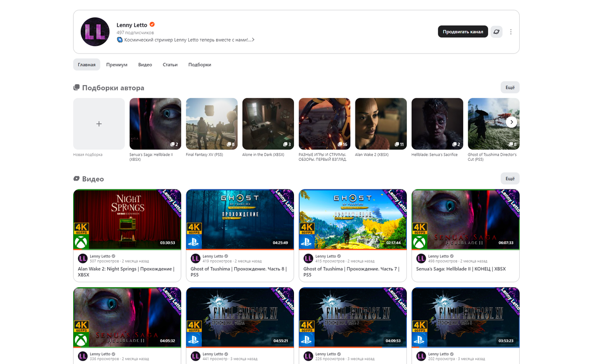Click the Подборки автора section icon
This screenshot has width=594, height=364.
(x=77, y=88)
